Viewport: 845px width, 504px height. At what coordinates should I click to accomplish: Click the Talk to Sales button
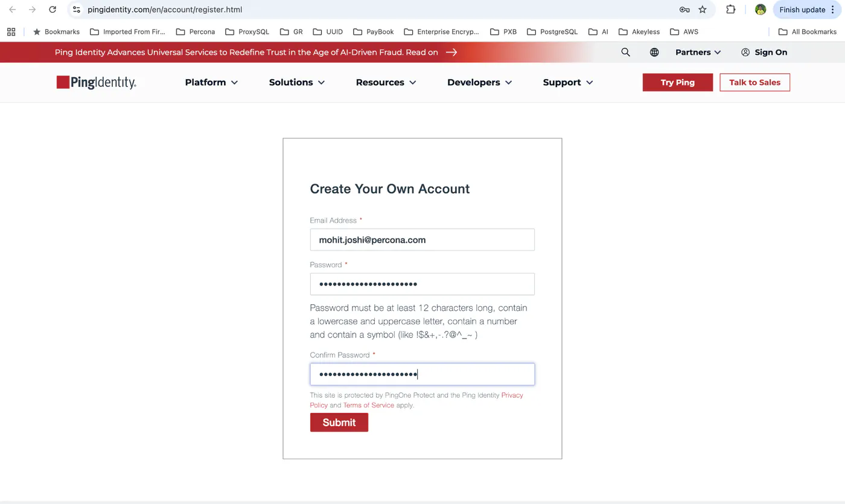tap(755, 83)
